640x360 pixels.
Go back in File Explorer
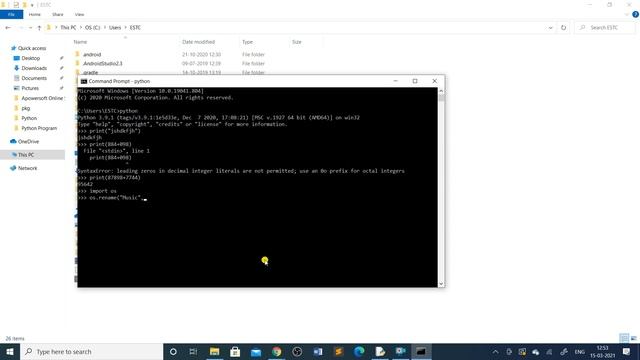click(8, 28)
